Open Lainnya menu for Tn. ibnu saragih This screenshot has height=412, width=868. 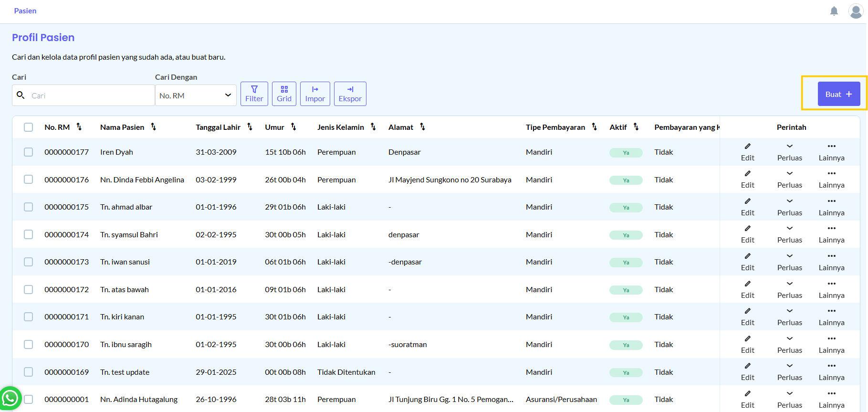pyautogui.click(x=832, y=345)
